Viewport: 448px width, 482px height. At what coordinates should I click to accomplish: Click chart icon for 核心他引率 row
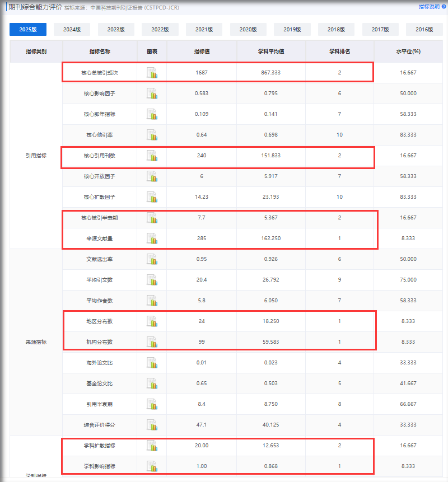152,135
